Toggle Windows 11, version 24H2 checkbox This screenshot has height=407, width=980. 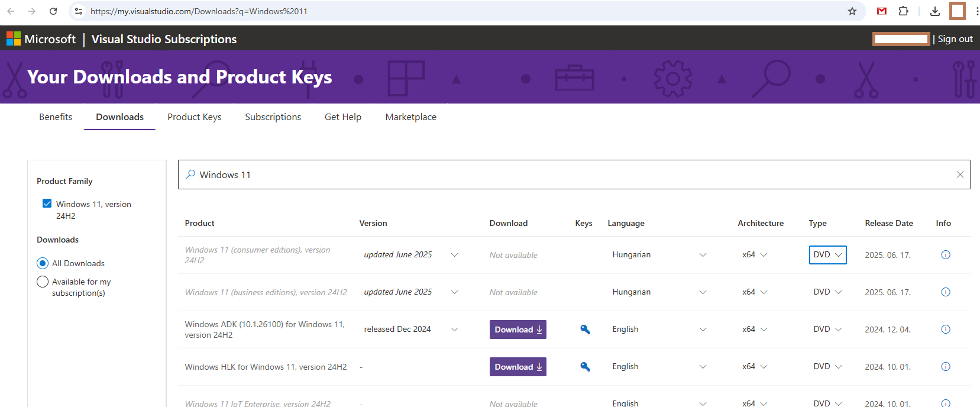47,204
